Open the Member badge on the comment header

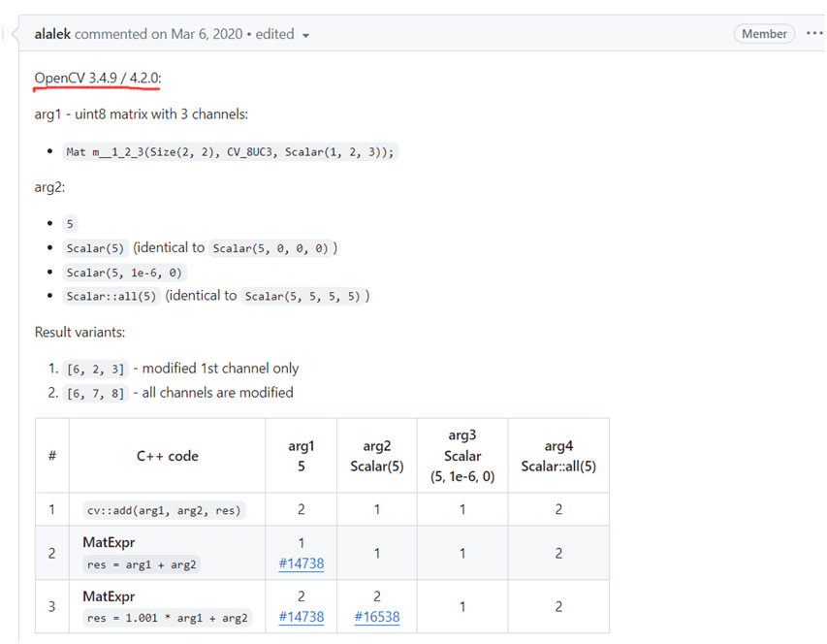point(764,33)
